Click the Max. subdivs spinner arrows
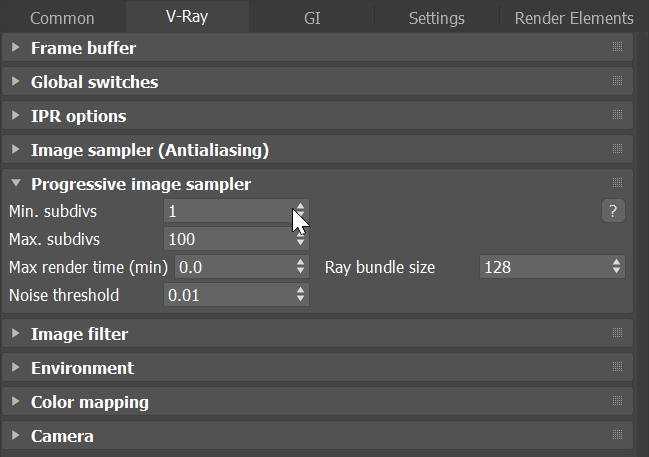This screenshot has height=457, width=649. coord(301,239)
